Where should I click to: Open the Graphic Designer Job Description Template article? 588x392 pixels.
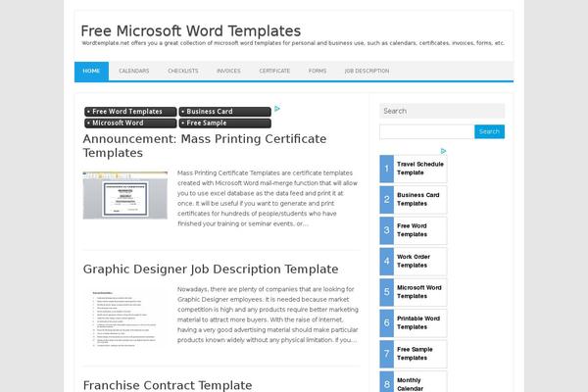[211, 269]
